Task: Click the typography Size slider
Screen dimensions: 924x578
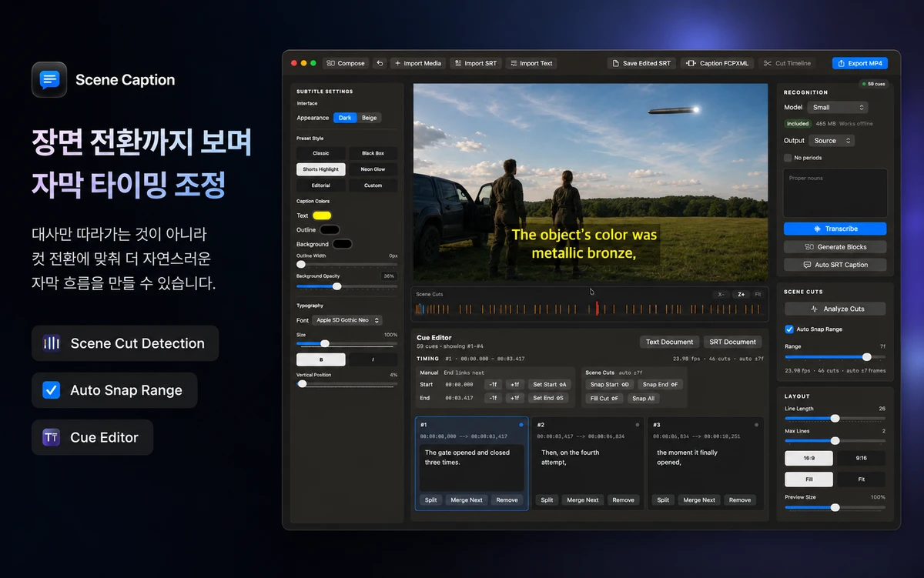Action: tap(346, 344)
